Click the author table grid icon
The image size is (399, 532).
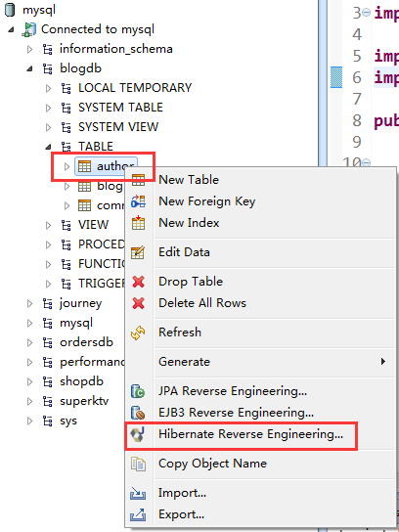click(84, 166)
